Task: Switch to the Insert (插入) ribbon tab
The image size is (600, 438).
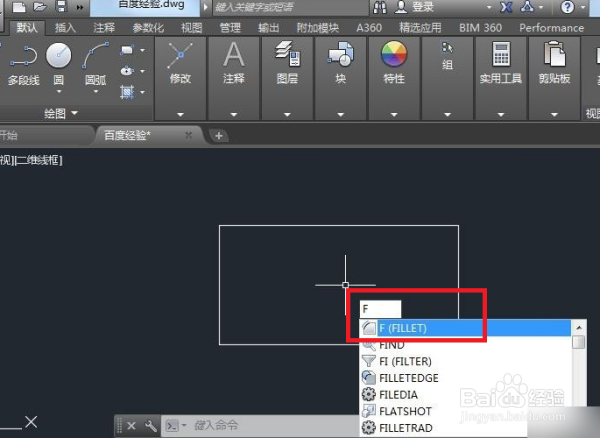Action: click(x=65, y=28)
